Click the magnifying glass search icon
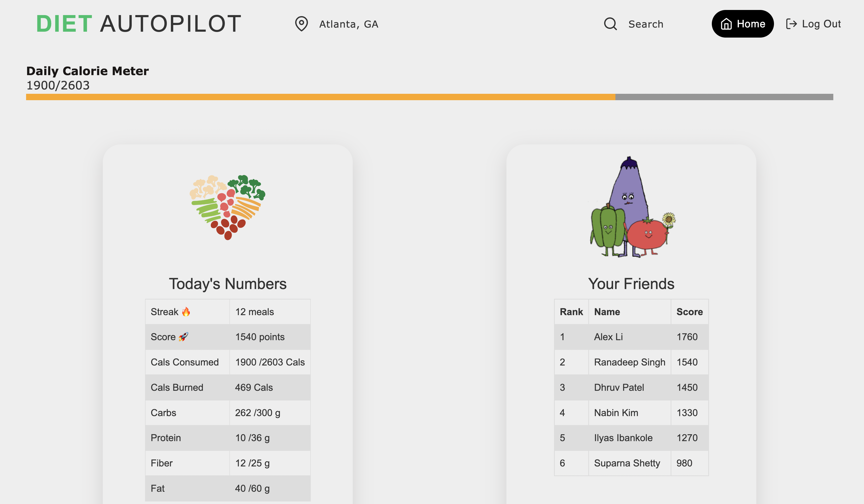 coord(610,24)
